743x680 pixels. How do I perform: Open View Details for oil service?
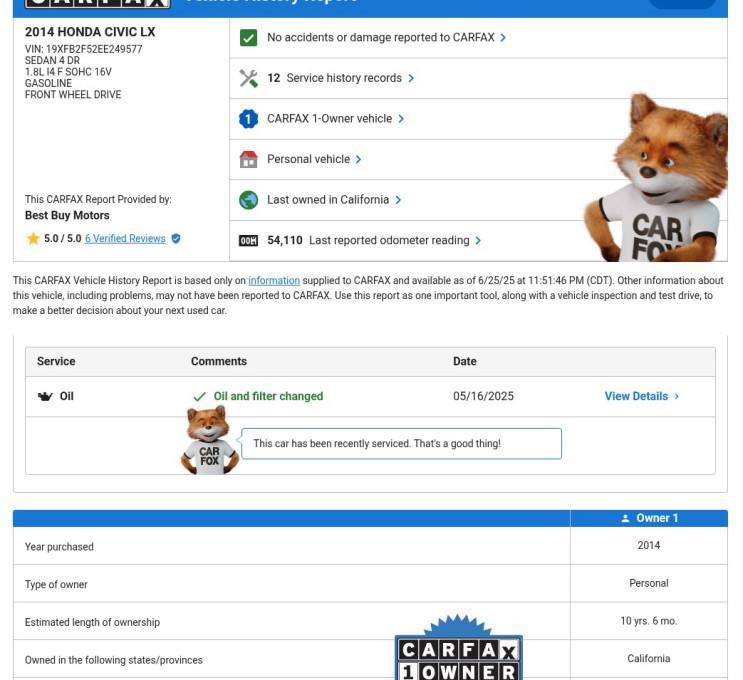coord(642,396)
